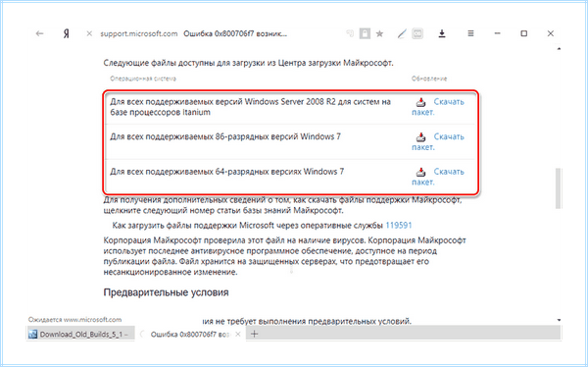Click the Download_Old_Builds tab favicon
This screenshot has width=588, height=367.
coord(33,334)
